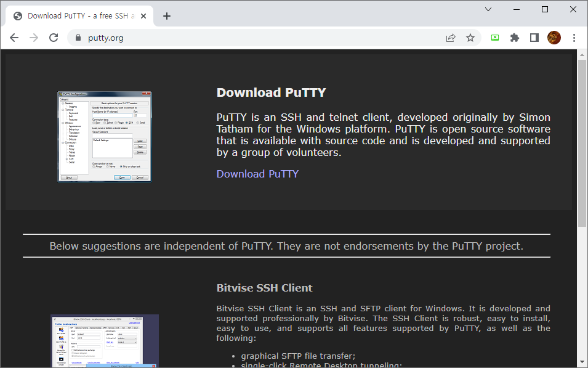Click the 'Below suggestions are independent' notice
The image size is (588, 368).
286,246
